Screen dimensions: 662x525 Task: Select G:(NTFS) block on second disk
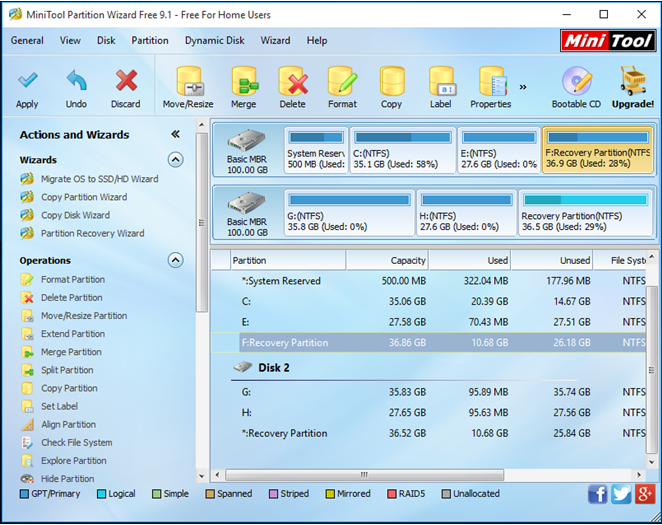coord(349,213)
